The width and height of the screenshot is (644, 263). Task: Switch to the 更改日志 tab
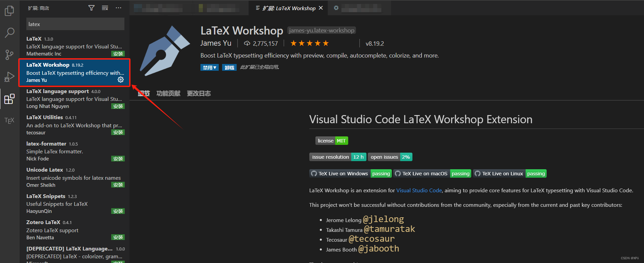pos(199,93)
